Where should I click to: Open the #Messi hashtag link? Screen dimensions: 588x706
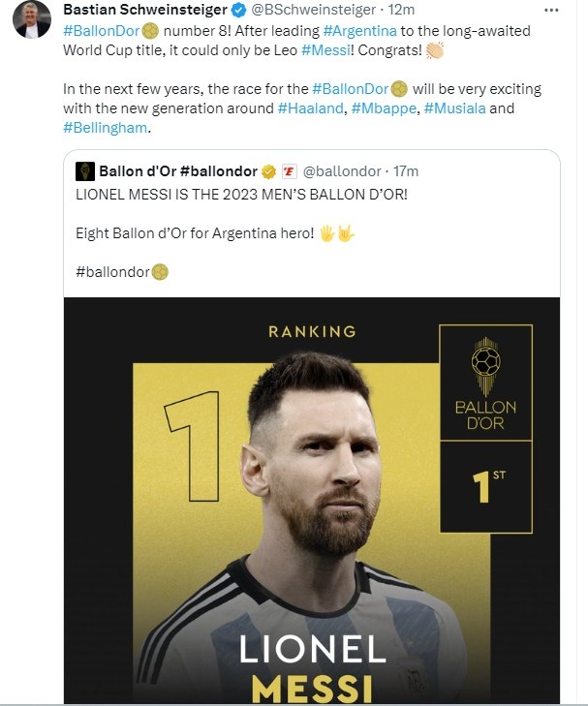(x=325, y=50)
